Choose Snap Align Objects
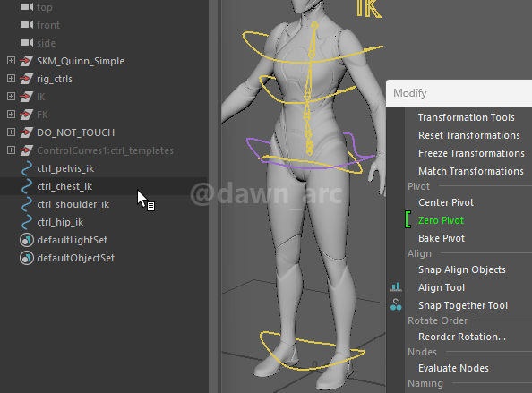Screen dimensions: 532x393 [x=462, y=269]
